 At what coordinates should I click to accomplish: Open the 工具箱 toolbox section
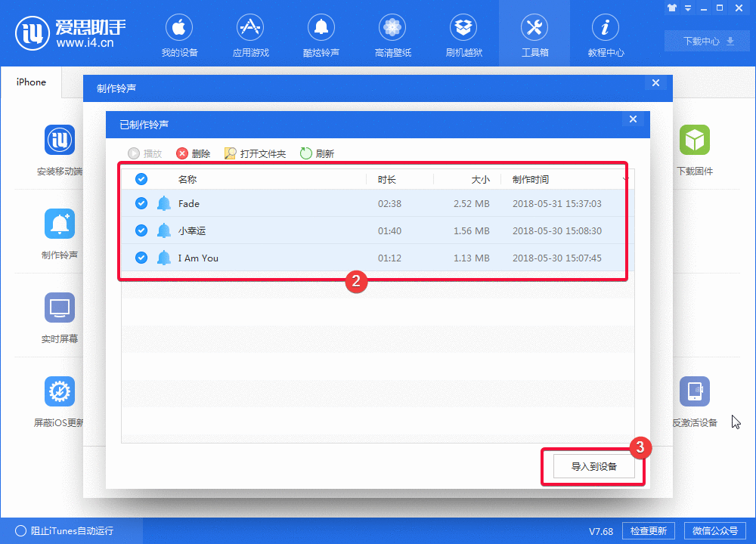click(x=534, y=34)
